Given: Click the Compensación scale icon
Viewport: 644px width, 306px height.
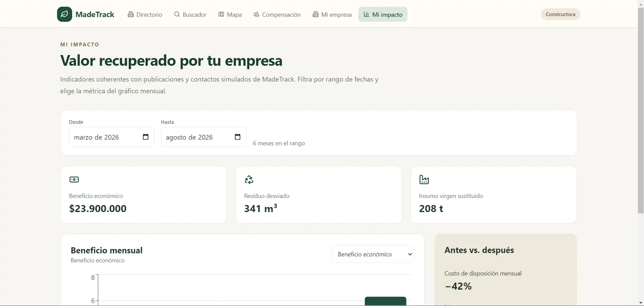Looking at the screenshot, I should point(256,14).
